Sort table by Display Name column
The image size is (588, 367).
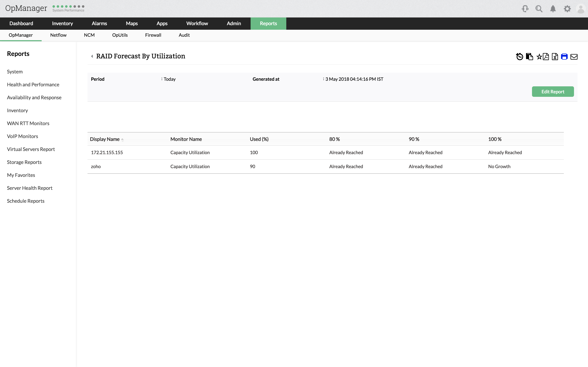click(x=105, y=139)
